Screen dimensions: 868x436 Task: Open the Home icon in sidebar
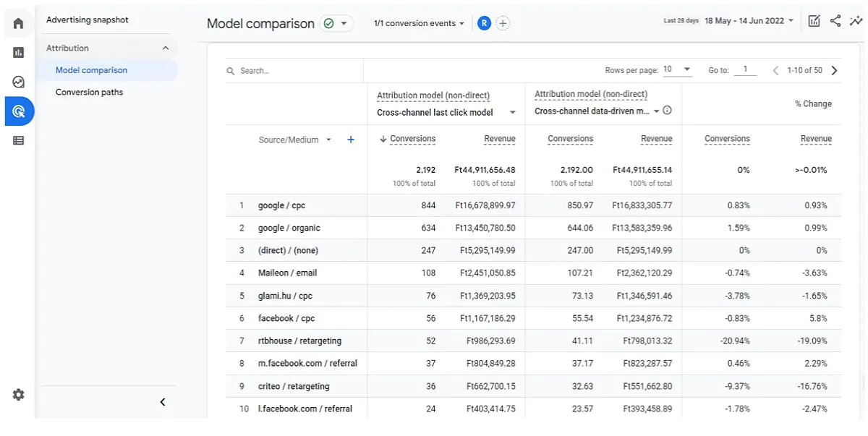point(18,24)
